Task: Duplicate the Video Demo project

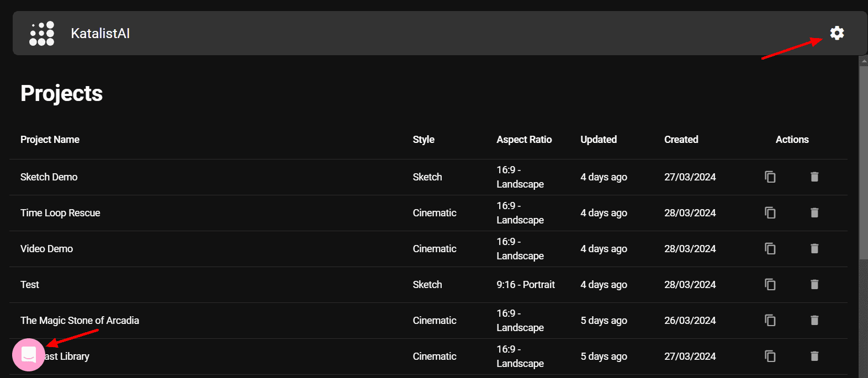Action: 770,248
